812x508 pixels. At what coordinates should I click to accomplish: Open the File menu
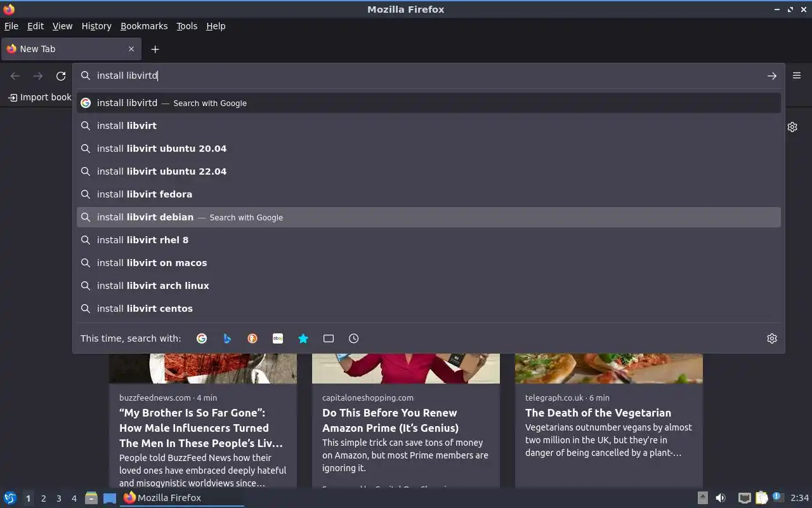(x=11, y=26)
